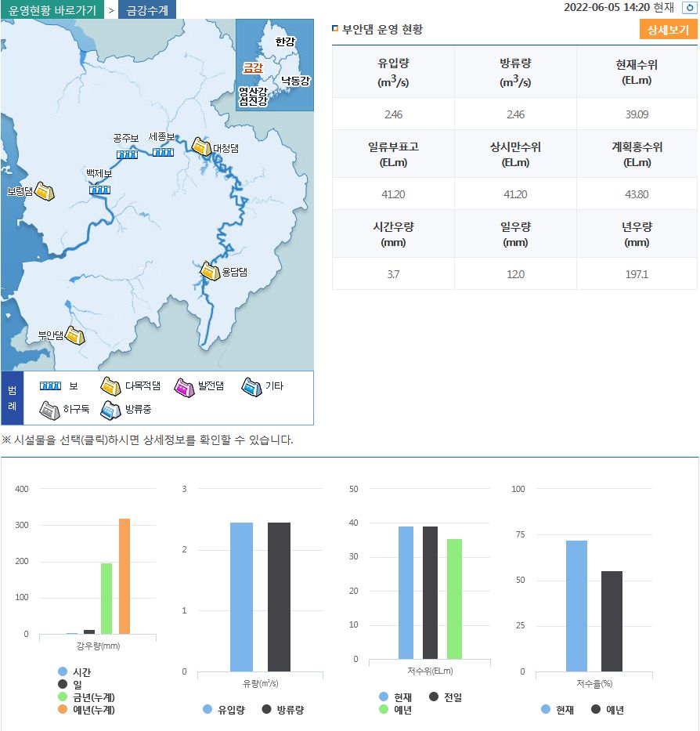The image size is (700, 731).
Task: Toggle 현재 series in storage rate legend
Action: coord(557,710)
